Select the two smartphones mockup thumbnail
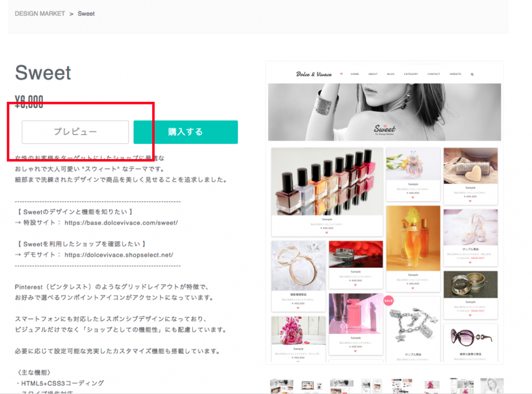Image resolution: width=532 pixels, height=394 pixels. click(x=371, y=386)
